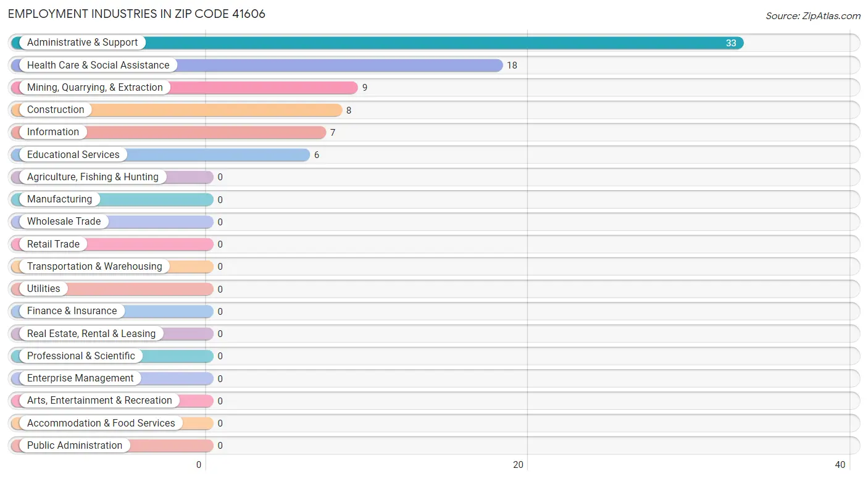Click the x-axis tick label 20
The width and height of the screenshot is (868, 479).
click(519, 465)
